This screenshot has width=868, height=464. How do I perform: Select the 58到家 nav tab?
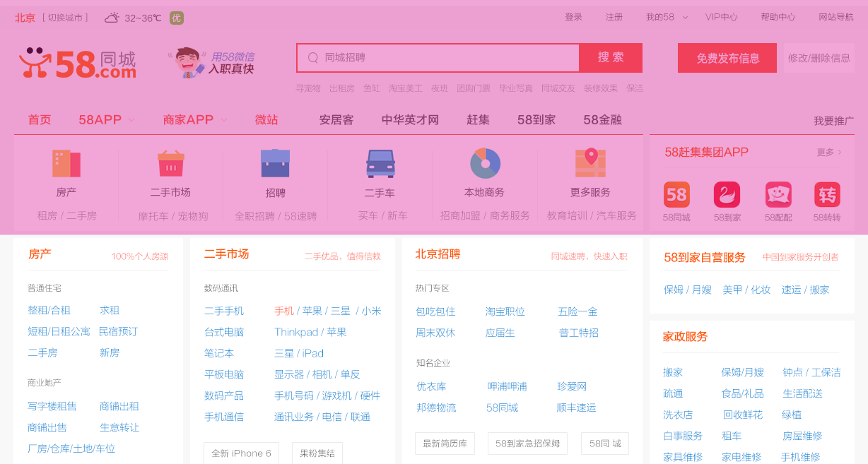point(536,119)
